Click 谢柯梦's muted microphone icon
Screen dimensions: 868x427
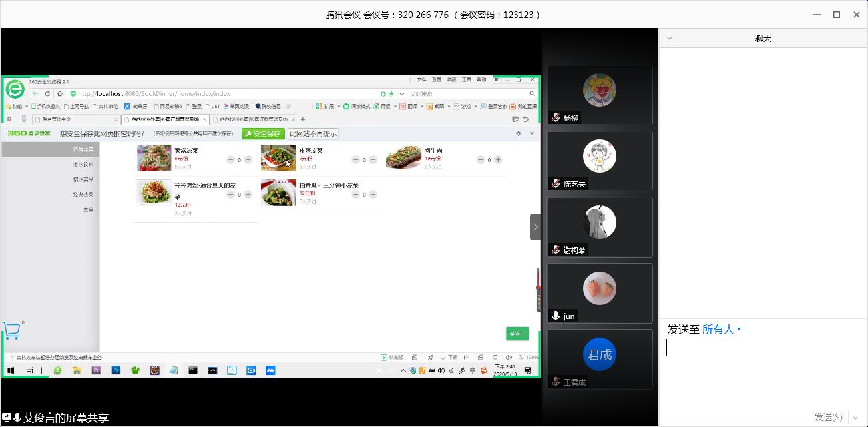pyautogui.click(x=555, y=250)
